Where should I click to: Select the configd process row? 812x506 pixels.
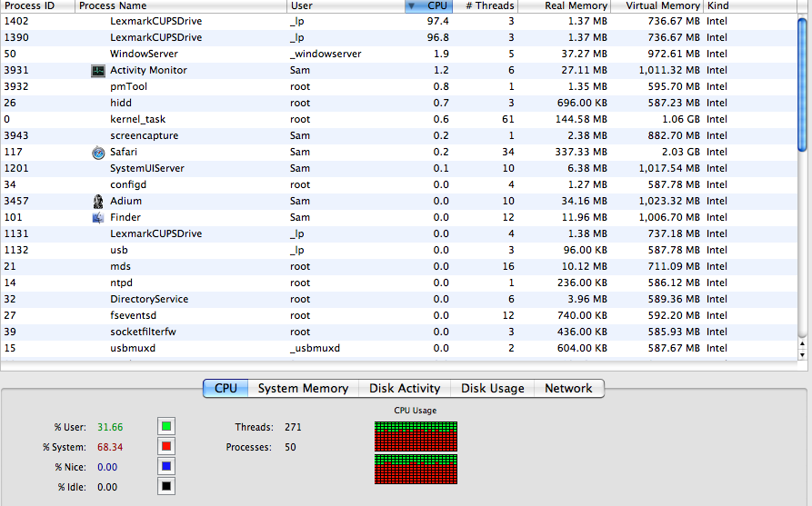[x=399, y=184]
